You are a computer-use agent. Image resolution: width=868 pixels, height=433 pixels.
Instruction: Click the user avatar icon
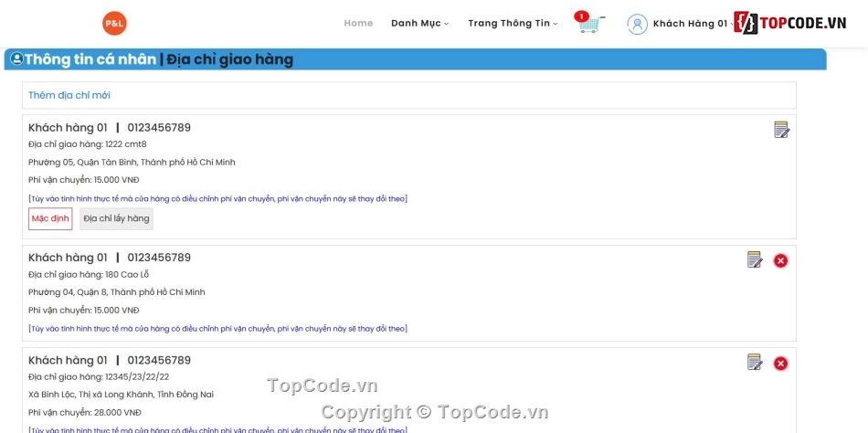click(637, 24)
